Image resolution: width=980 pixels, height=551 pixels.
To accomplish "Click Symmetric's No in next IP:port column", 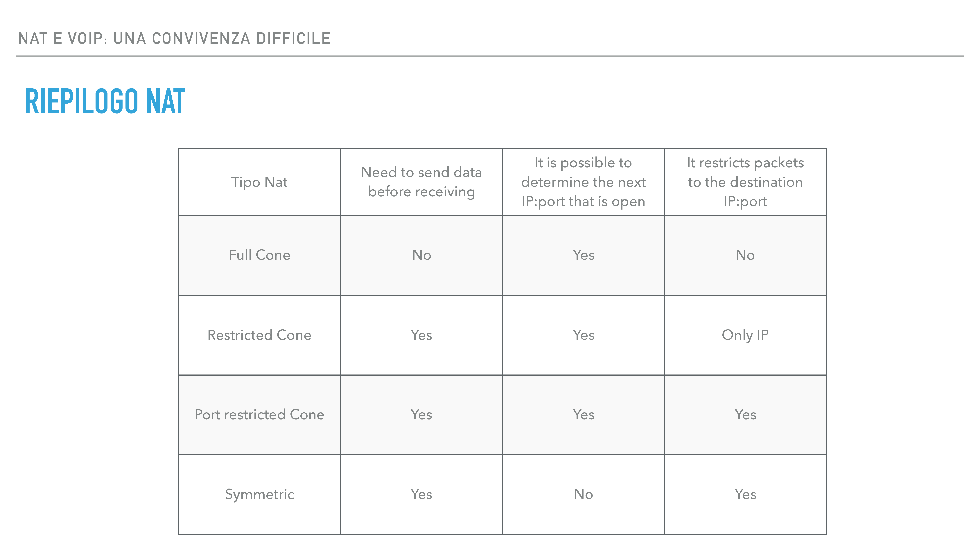I will (584, 495).
